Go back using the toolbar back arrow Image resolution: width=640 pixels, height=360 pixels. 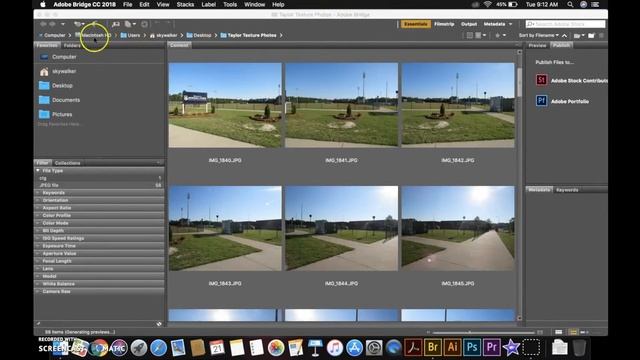[x=43, y=24]
